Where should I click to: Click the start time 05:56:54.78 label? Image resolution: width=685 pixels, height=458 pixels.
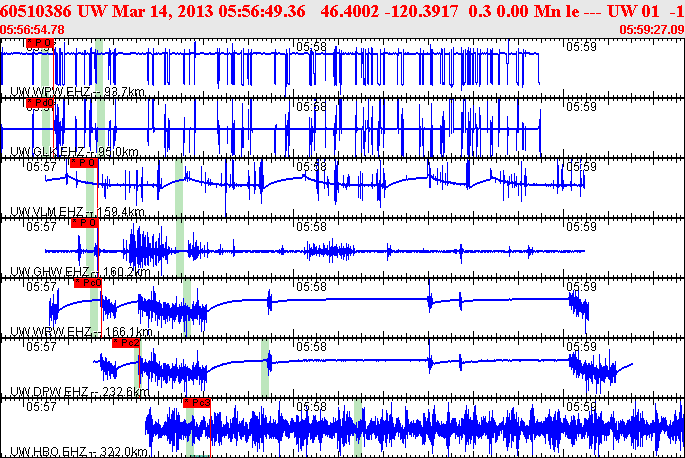(x=33, y=30)
